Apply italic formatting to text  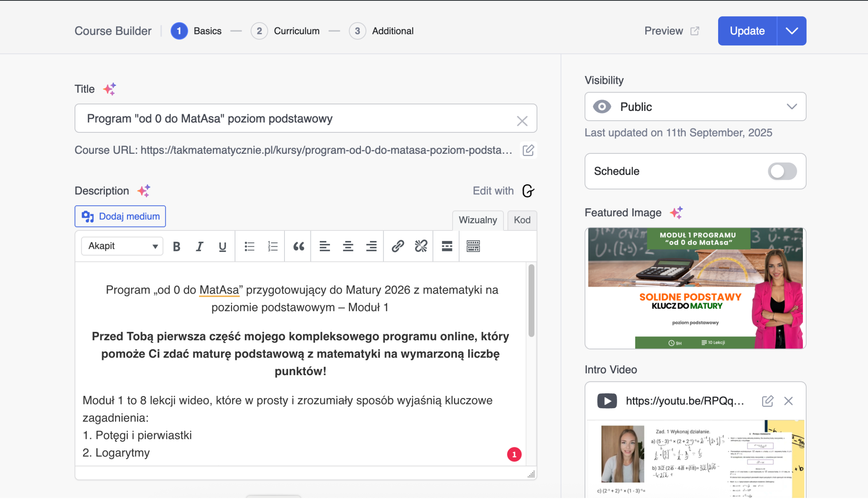tap(199, 246)
